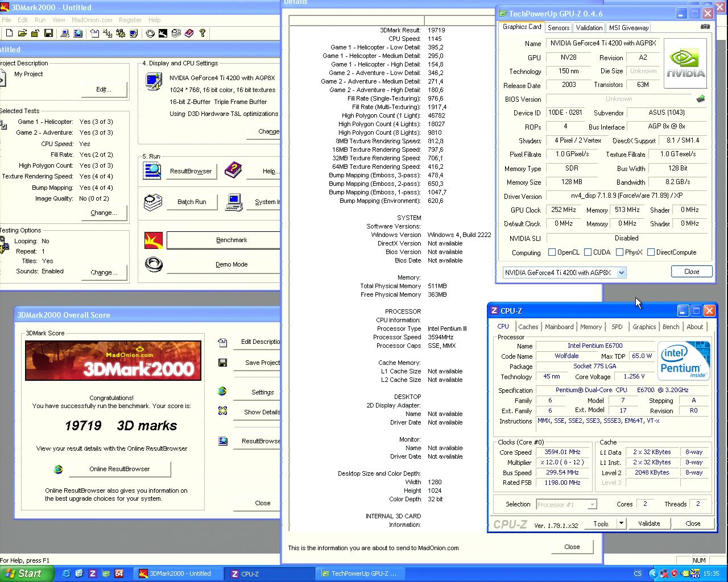Click the monitor icon in Display and CPU Settings
728x582 pixels.
pyautogui.click(x=154, y=82)
